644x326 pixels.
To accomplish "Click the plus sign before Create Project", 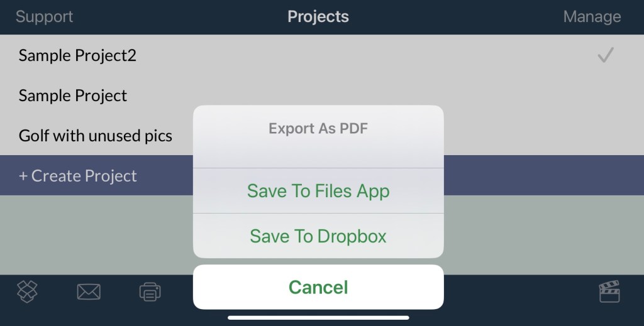I will click(23, 176).
